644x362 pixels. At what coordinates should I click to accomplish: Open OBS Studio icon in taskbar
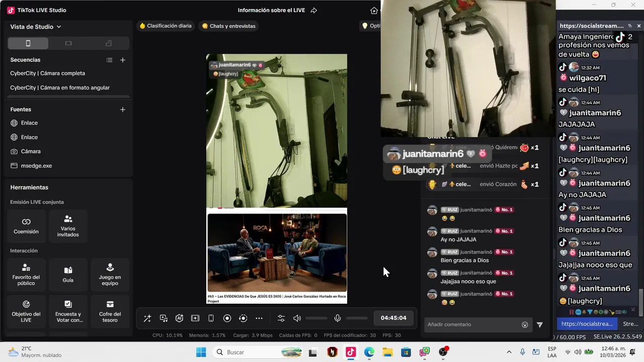pyautogui.click(x=443, y=352)
